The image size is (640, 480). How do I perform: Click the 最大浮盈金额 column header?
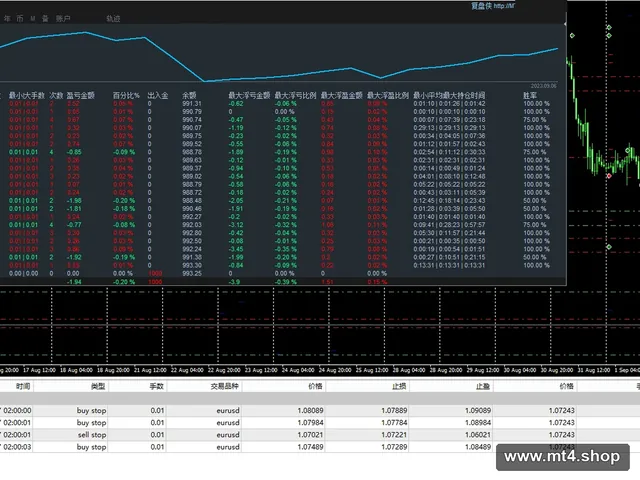point(342,96)
